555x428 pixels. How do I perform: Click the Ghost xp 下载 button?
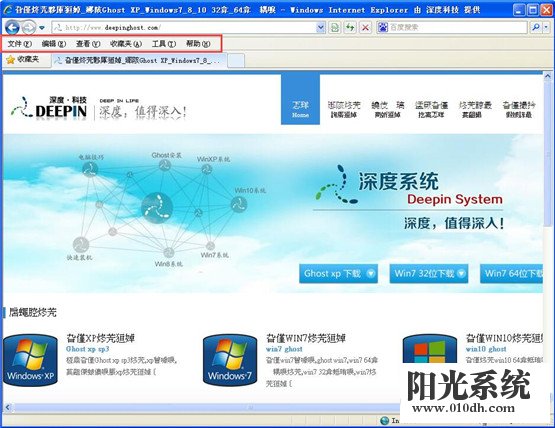coord(338,273)
